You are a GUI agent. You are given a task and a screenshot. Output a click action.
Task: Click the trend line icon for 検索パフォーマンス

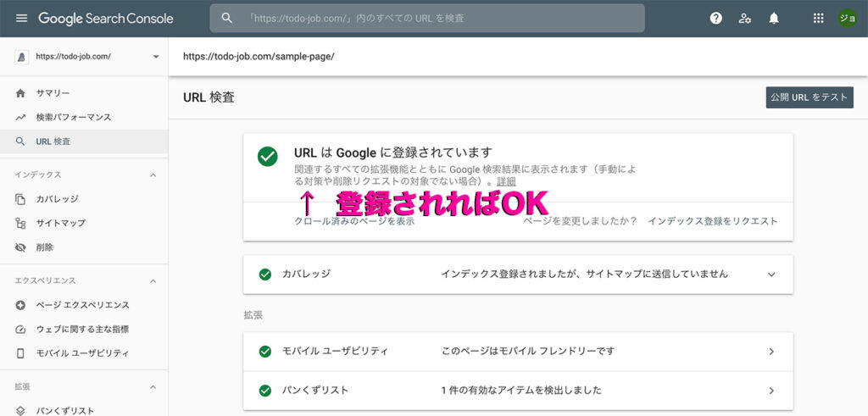click(20, 117)
